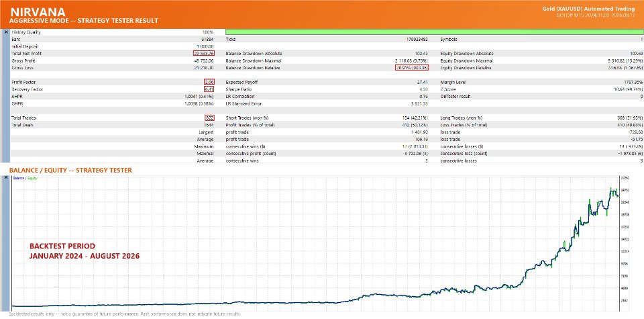The height and width of the screenshot is (319, 644).
Task: Select the Balance Drawdown Absolute value 102.42
Action: pos(422,54)
